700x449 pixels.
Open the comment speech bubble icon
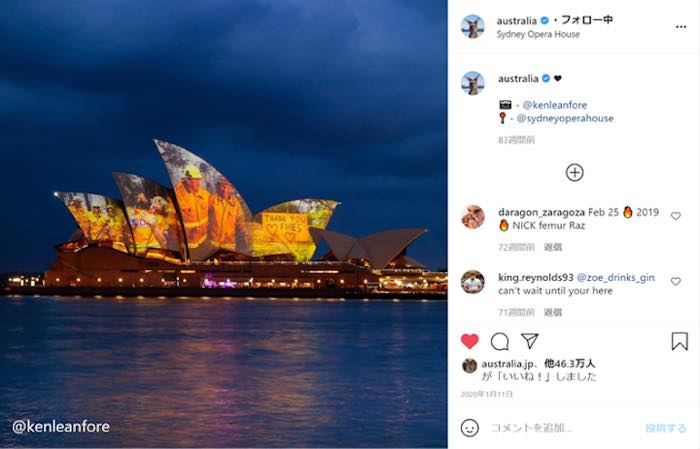tap(500, 342)
